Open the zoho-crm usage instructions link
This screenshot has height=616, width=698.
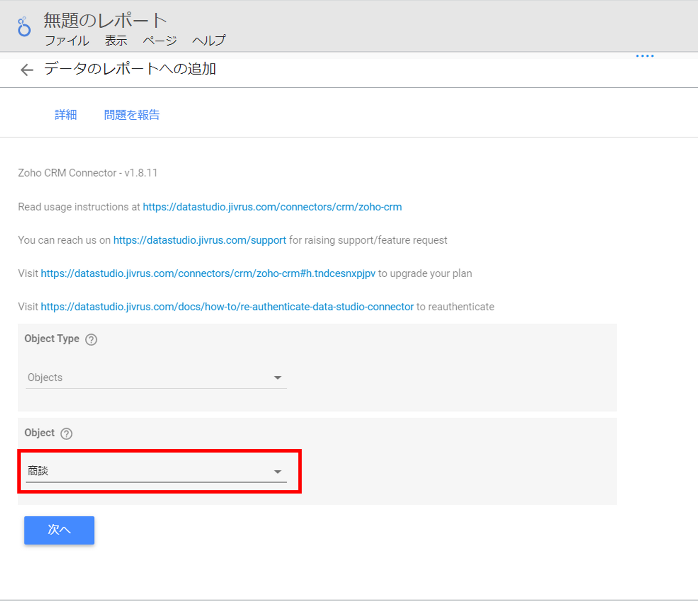pyautogui.click(x=272, y=207)
